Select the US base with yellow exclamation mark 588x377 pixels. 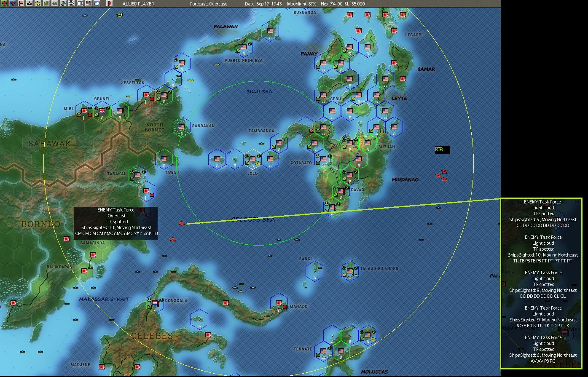pyautogui.click(x=164, y=96)
